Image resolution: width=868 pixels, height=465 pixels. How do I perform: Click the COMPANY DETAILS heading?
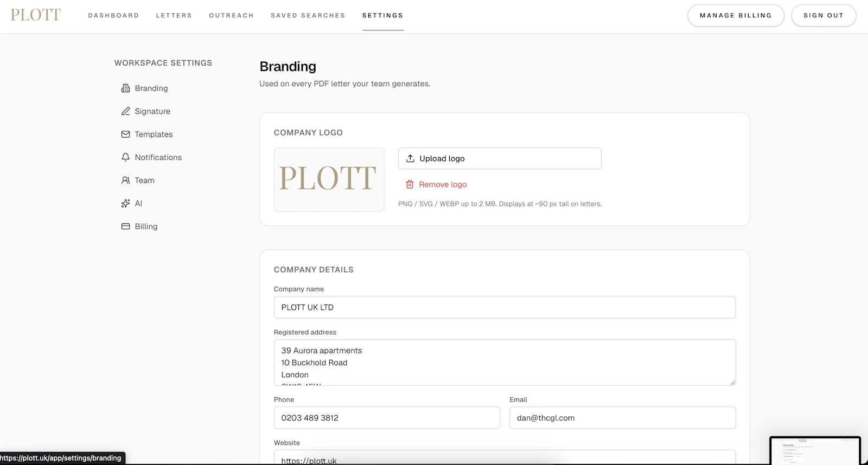pyautogui.click(x=314, y=269)
